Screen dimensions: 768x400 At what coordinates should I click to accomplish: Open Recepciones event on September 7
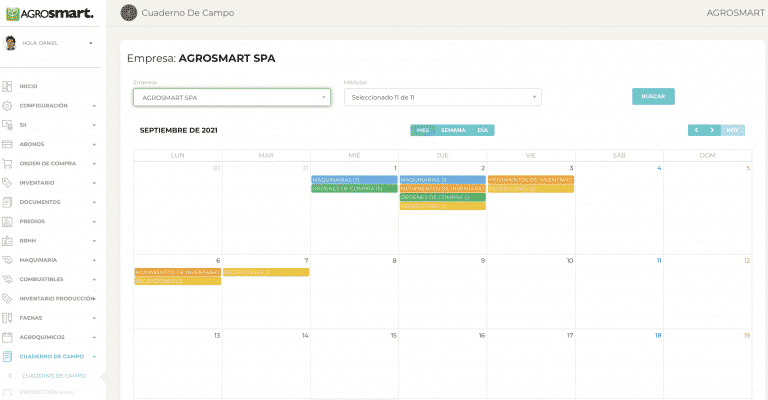click(266, 272)
